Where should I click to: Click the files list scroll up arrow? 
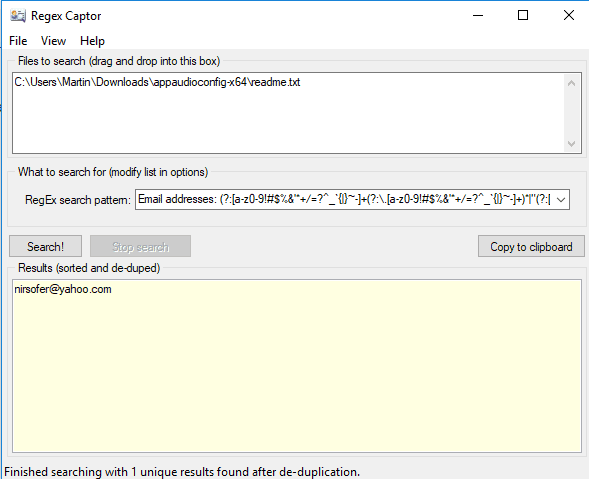[x=571, y=83]
